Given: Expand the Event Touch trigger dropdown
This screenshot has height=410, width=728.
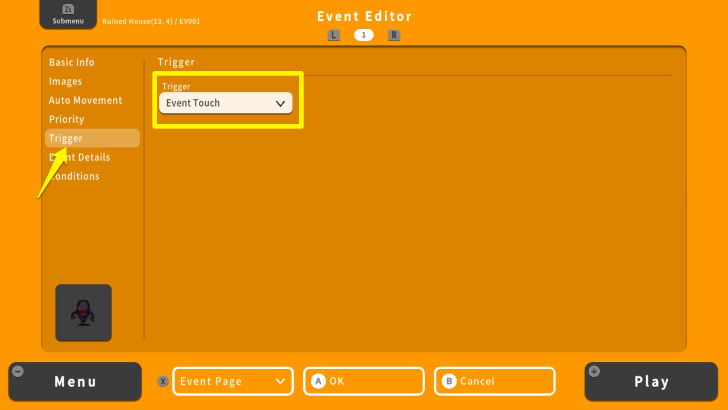Looking at the screenshot, I should [x=226, y=103].
